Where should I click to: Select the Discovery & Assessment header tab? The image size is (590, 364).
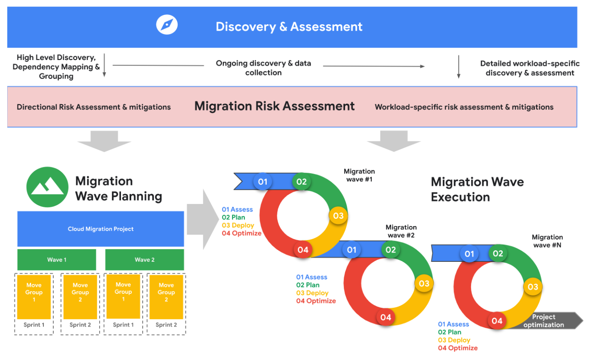(x=289, y=26)
